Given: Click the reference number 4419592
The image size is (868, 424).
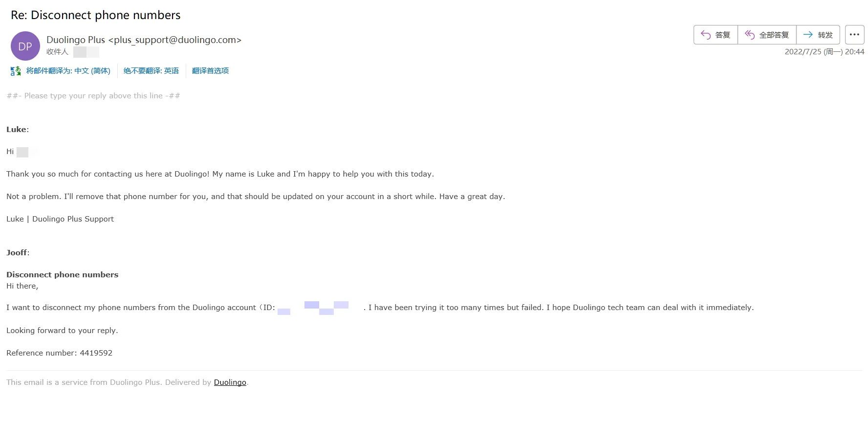Looking at the screenshot, I should [x=96, y=353].
